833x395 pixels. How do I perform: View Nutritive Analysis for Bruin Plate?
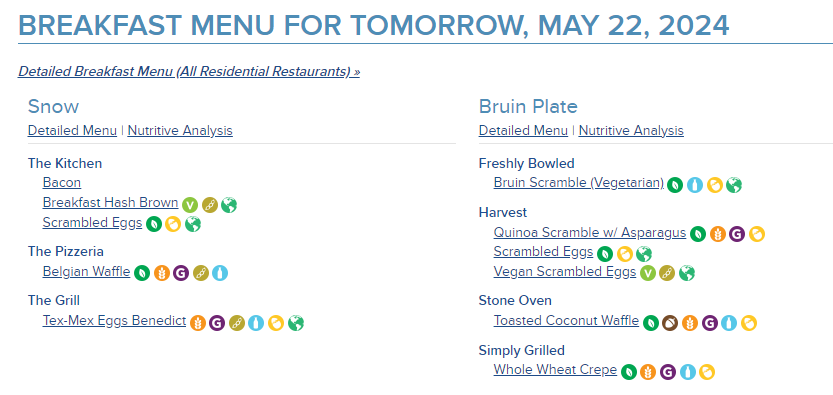tap(631, 130)
